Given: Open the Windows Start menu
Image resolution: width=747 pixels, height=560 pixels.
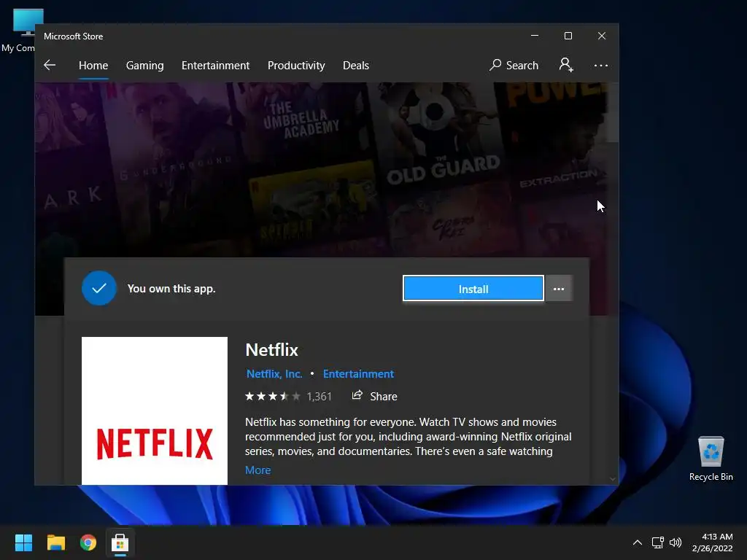Looking at the screenshot, I should (x=23, y=542).
